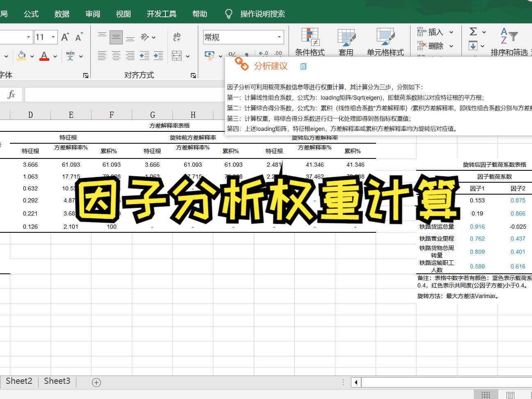
Task: Click the 操作说明搜索 search box
Action: click(x=263, y=14)
